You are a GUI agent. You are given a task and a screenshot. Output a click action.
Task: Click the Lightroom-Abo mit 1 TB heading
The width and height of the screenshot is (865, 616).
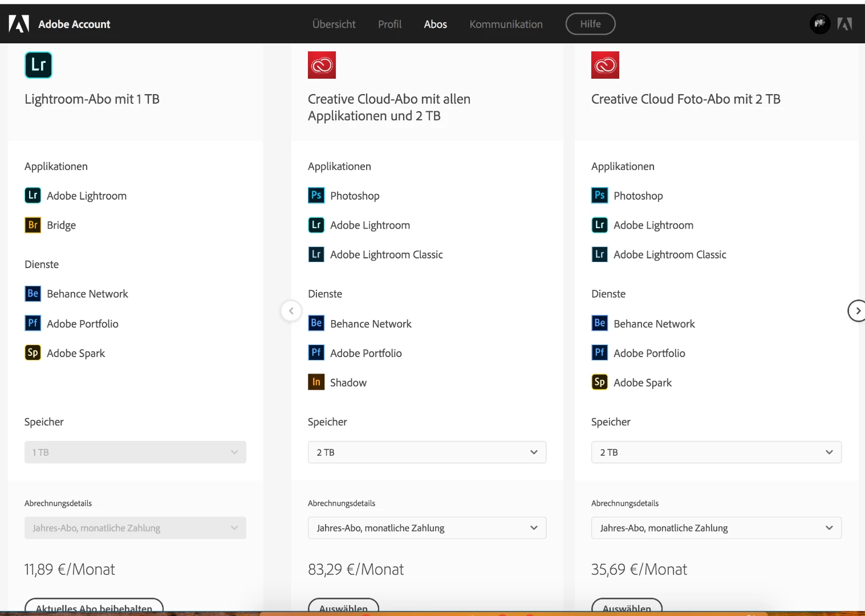(92, 99)
